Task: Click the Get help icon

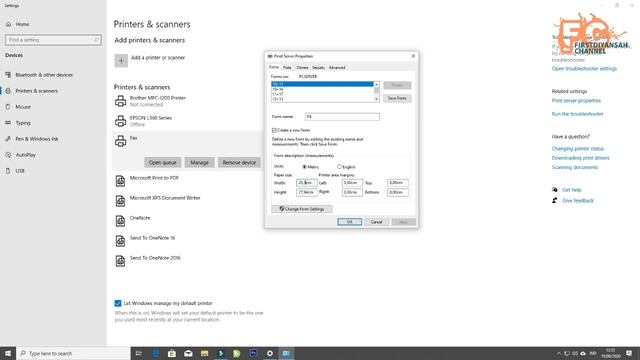Action: coord(555,190)
